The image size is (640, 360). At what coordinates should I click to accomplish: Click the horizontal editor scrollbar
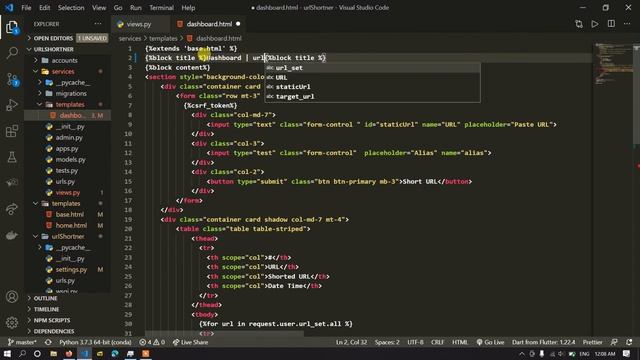[224, 333]
